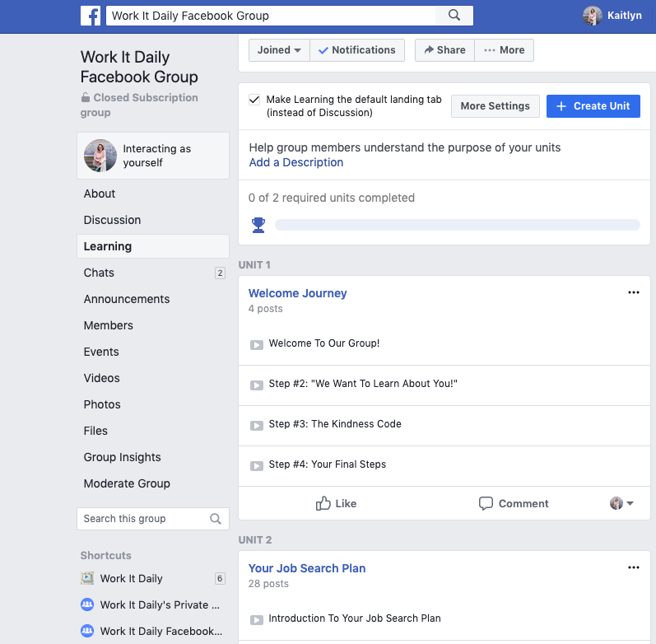Open the More dropdown next to Share
The image size is (656, 644).
point(504,50)
